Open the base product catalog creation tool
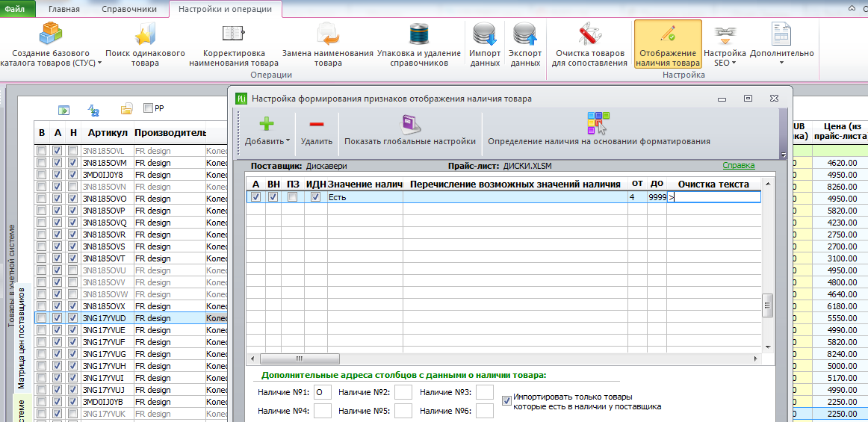The height and width of the screenshot is (422, 868). (x=50, y=34)
